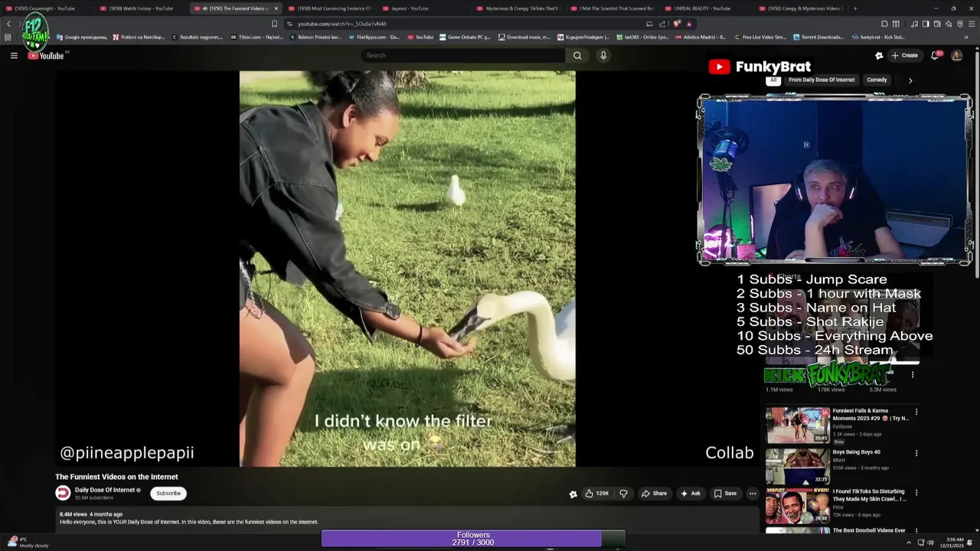Save the video with Save button

(725, 494)
